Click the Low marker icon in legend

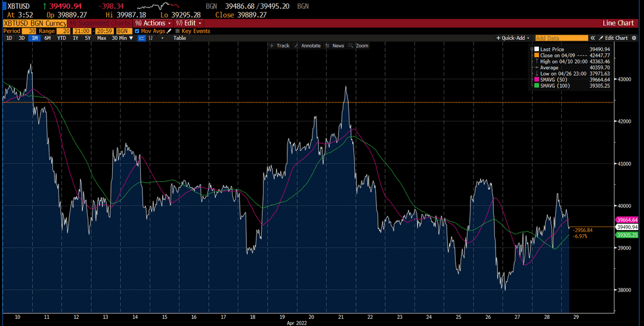(536, 74)
